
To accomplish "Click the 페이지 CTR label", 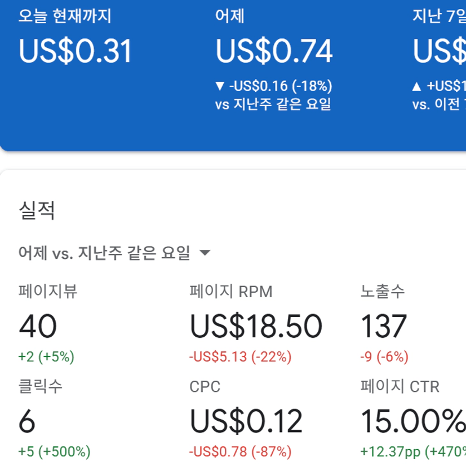I will (400, 386).
